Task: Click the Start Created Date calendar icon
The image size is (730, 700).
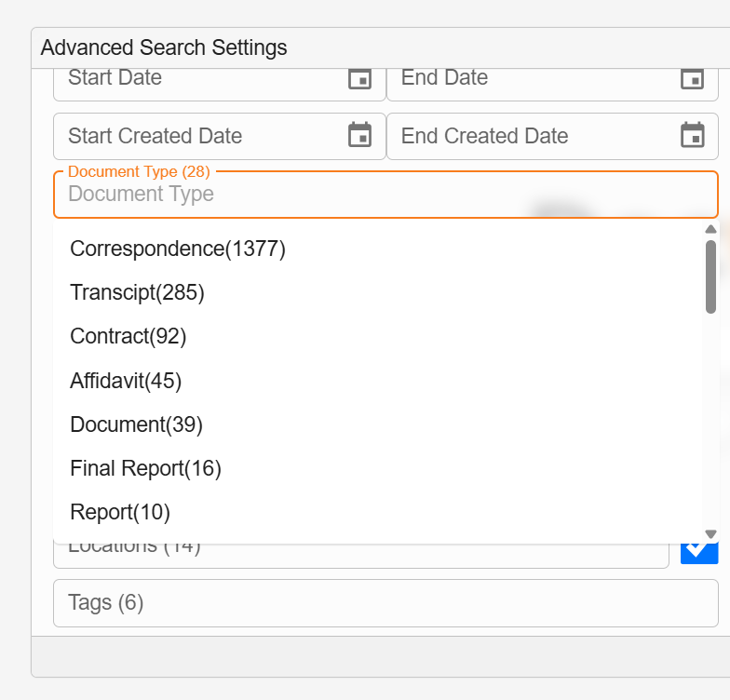Action: (359, 136)
